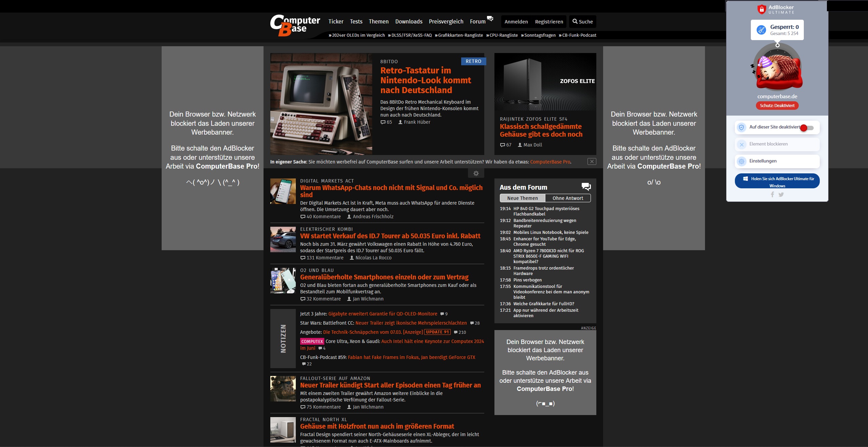Select the Ohne Antwort forum filter

tap(567, 198)
